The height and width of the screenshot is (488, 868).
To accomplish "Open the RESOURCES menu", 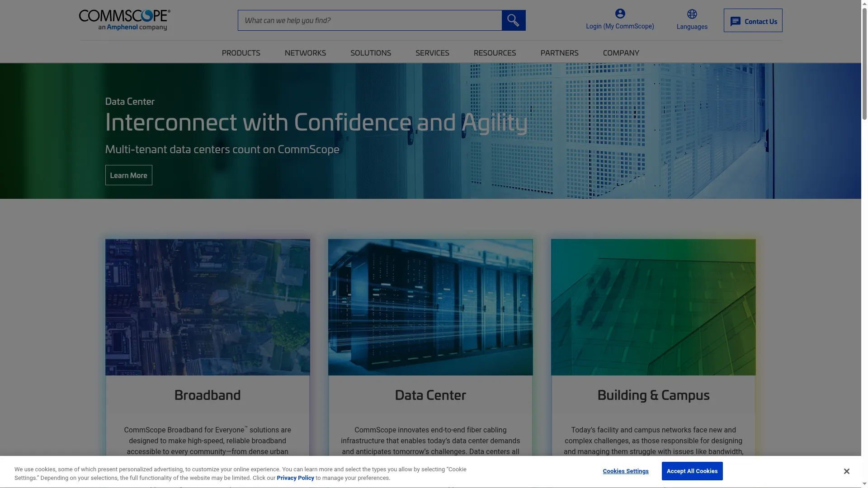I will (495, 53).
